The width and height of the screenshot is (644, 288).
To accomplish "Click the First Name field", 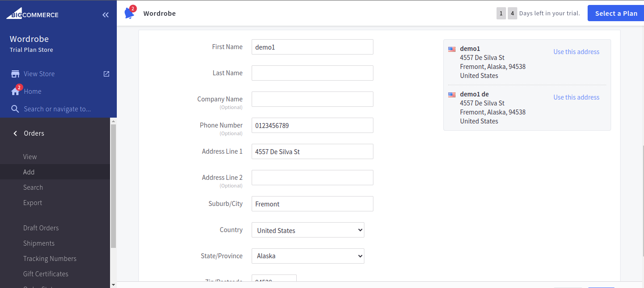I will (x=313, y=47).
